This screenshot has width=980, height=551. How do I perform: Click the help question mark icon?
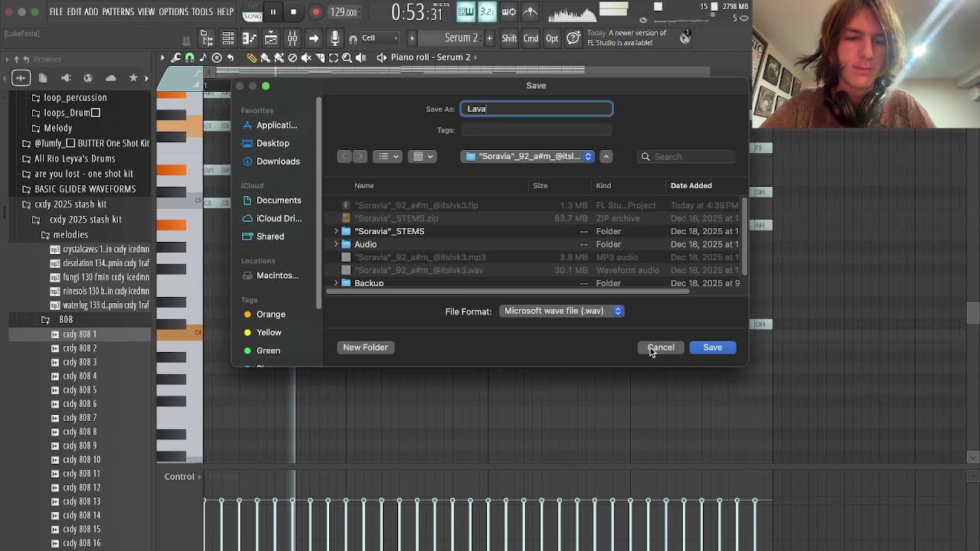(573, 38)
